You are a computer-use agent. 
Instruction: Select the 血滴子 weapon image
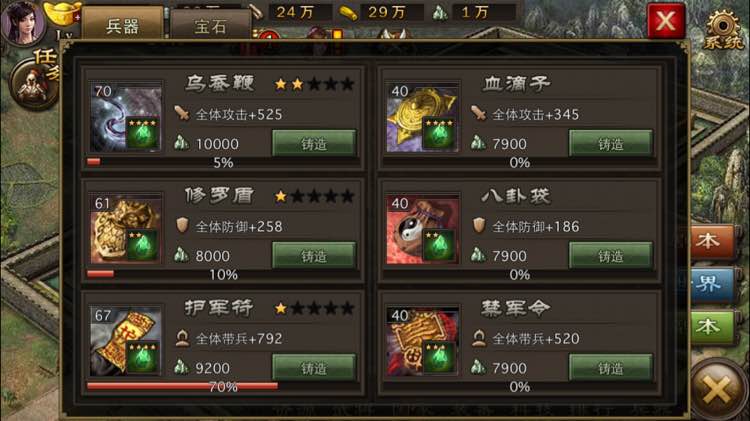click(423, 118)
